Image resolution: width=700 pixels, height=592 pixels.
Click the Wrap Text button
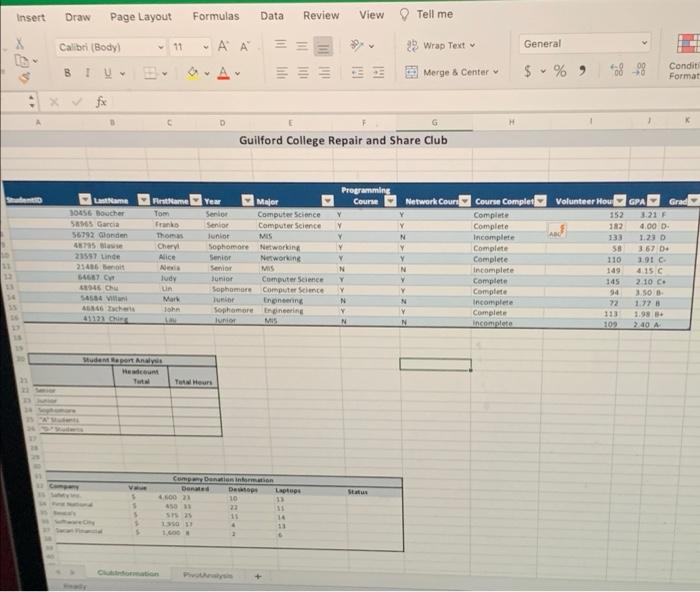click(x=441, y=46)
